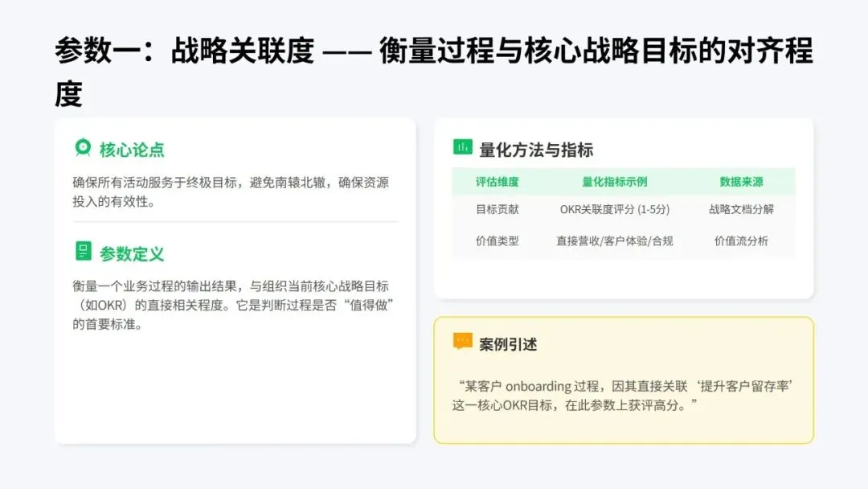Click the green bar chart icon beside 量化方法与指标
The height and width of the screenshot is (489, 868).
point(463,147)
